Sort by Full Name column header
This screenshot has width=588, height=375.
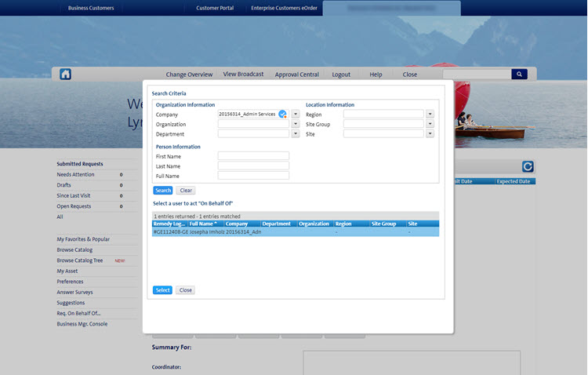205,224
